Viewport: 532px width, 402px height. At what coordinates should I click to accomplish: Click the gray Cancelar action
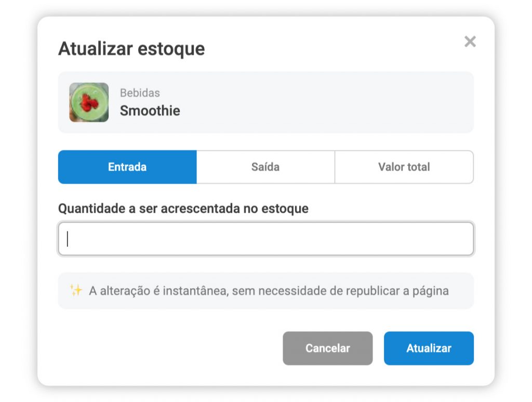pos(327,348)
